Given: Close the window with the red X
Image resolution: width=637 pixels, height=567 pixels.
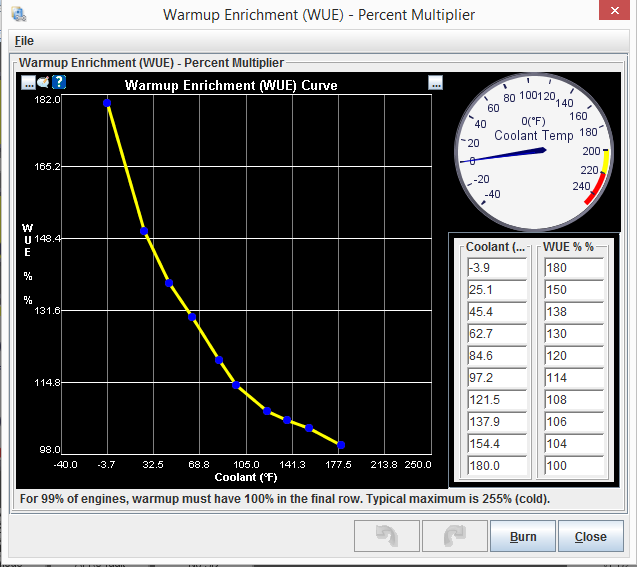Looking at the screenshot, I should coord(615,10).
